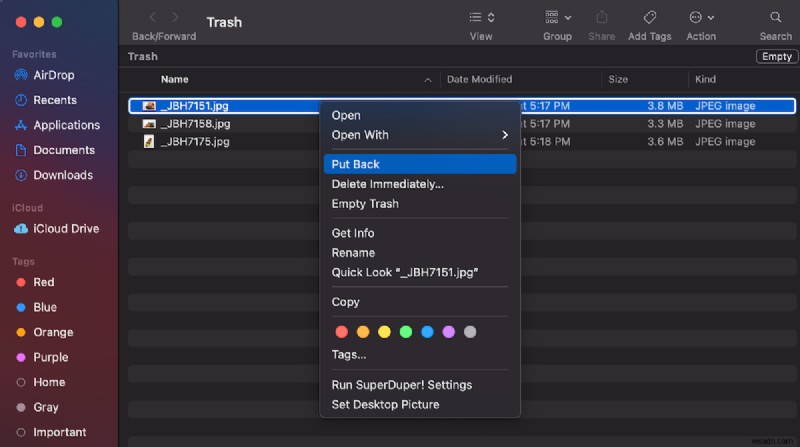
Task: Apply the yellow tag color swatch
Action: 384,332
